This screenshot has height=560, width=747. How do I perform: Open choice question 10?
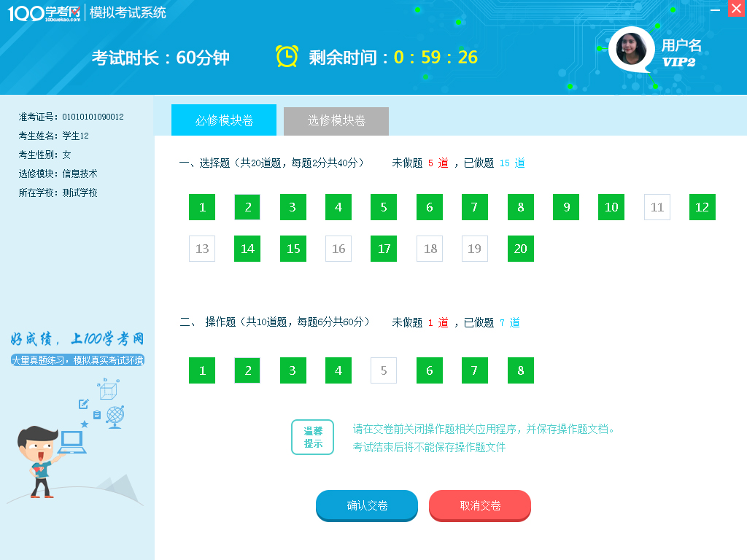(611, 207)
